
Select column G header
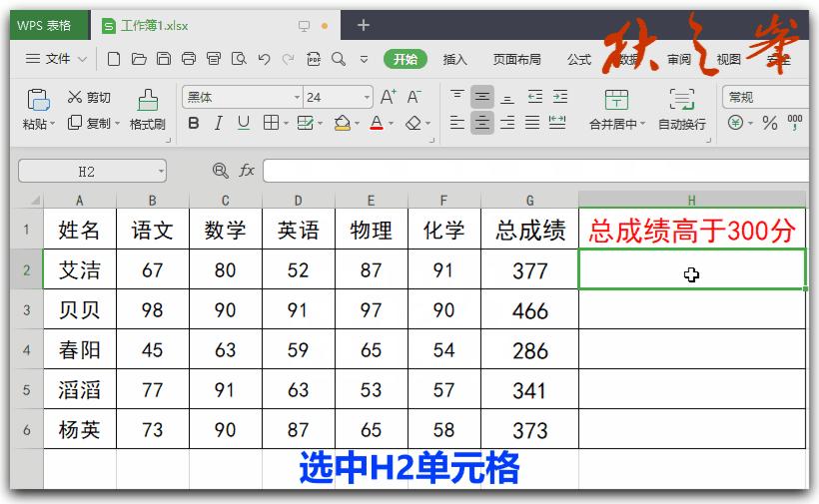coord(529,201)
